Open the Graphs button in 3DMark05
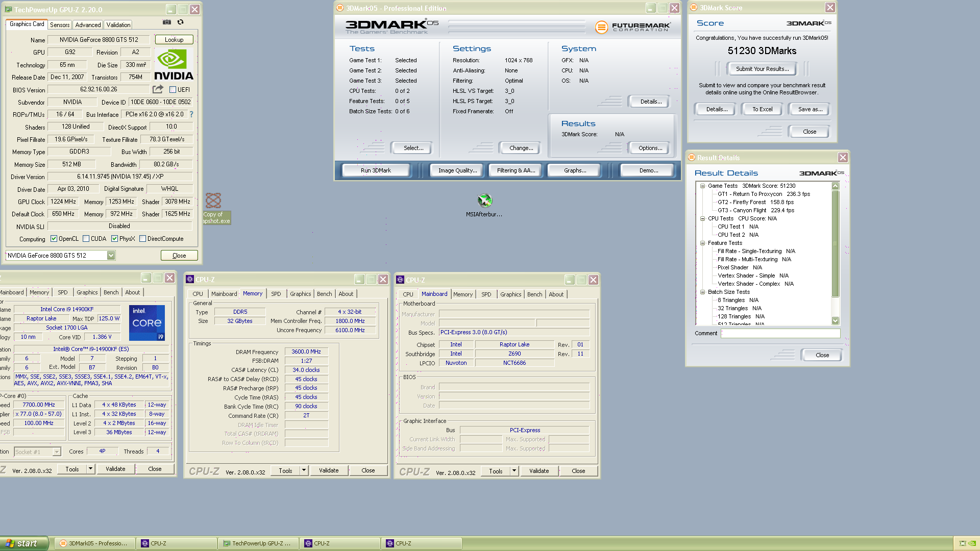This screenshot has height=551, width=980. [575, 170]
